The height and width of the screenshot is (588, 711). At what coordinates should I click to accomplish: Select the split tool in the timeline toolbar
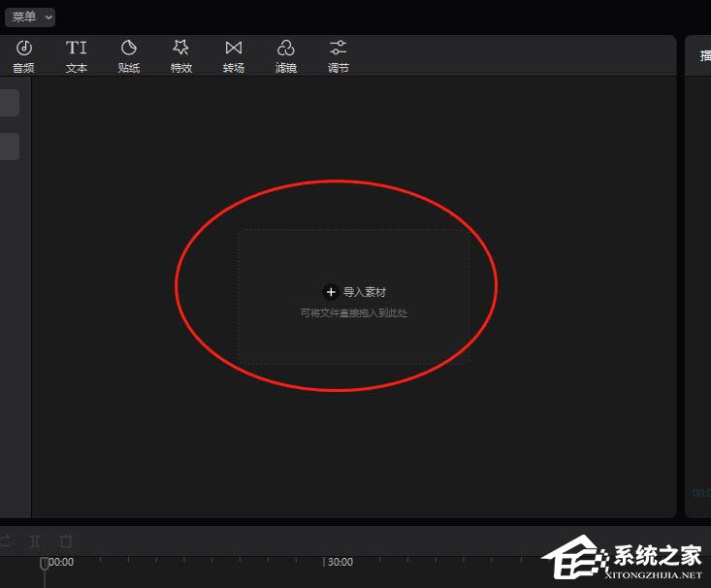pos(35,541)
